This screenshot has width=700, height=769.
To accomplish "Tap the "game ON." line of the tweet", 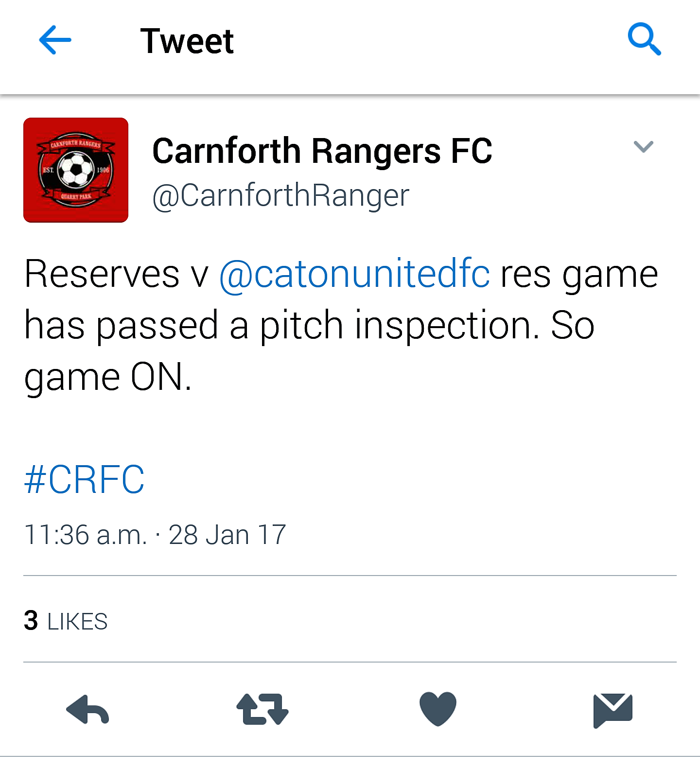I will [108, 378].
